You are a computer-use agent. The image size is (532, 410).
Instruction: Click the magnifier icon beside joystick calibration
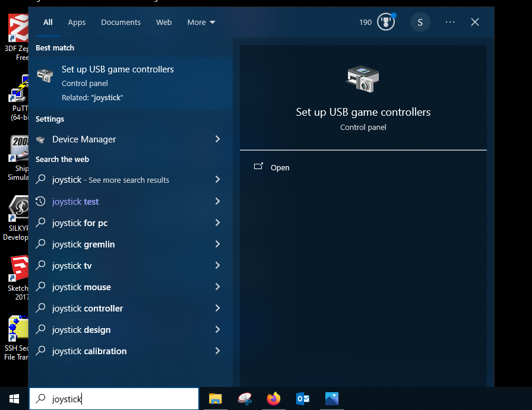coord(40,351)
